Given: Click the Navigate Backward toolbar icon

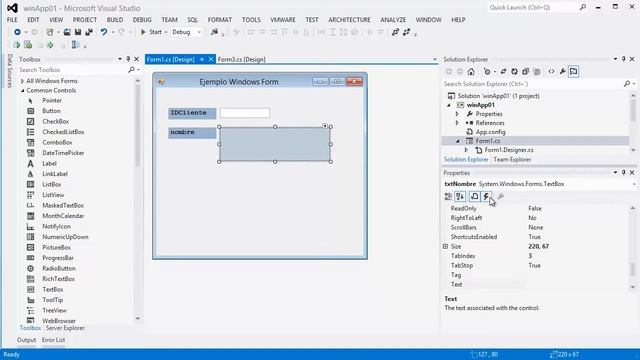Looking at the screenshot, I should [17, 32].
